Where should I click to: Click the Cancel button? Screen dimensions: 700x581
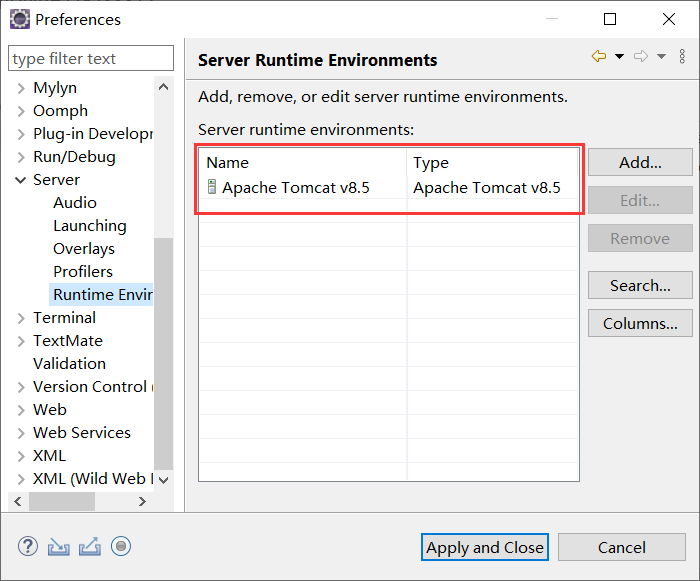pos(622,547)
